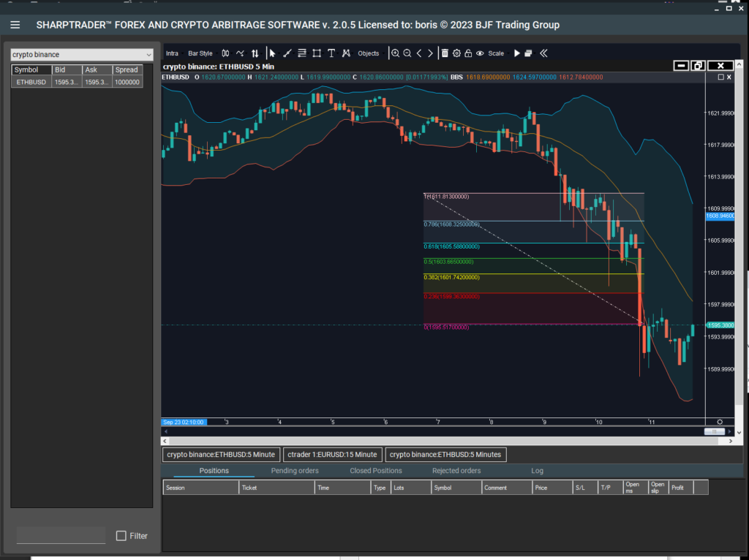Click the stacked windows icon in toolbar
The image size is (749, 560).
click(x=528, y=53)
